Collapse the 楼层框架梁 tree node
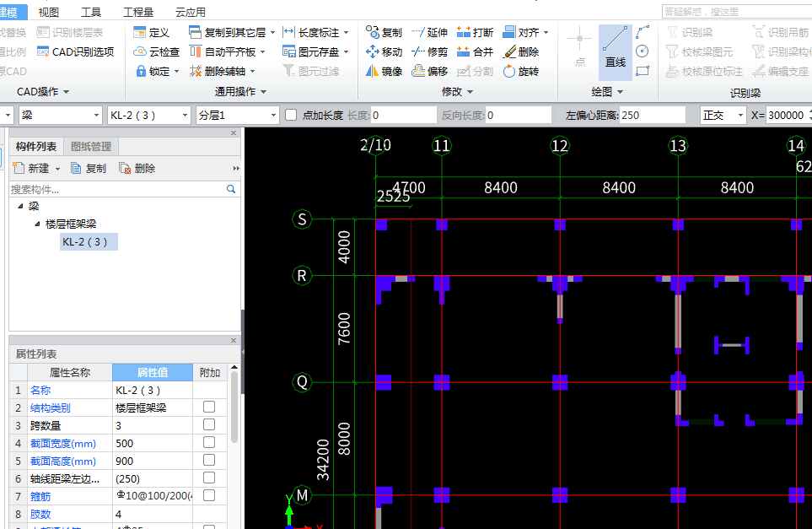Screen dimensions: 812x529 (x=37, y=224)
